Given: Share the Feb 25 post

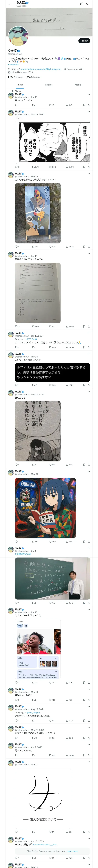Looking at the screenshot, I should (89, 247).
